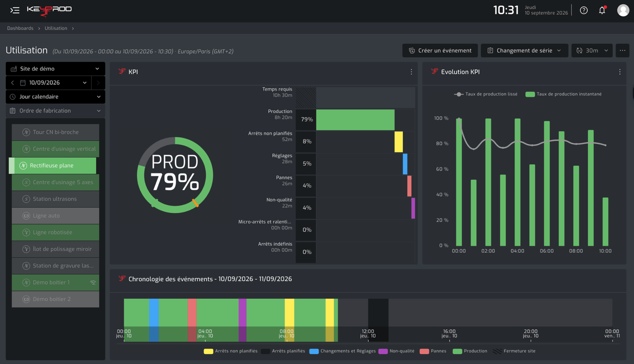Open the help question mark icon
Screen dimensions: 634x364
(584, 10)
